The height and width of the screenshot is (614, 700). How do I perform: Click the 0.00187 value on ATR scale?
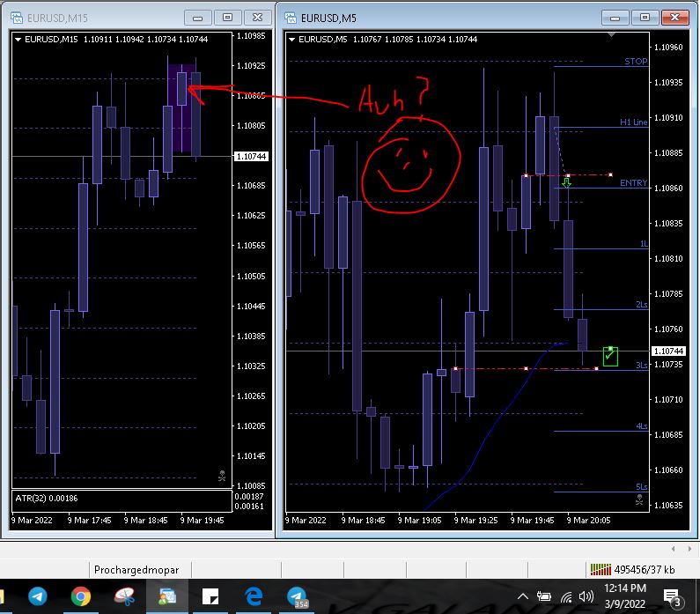(249, 496)
